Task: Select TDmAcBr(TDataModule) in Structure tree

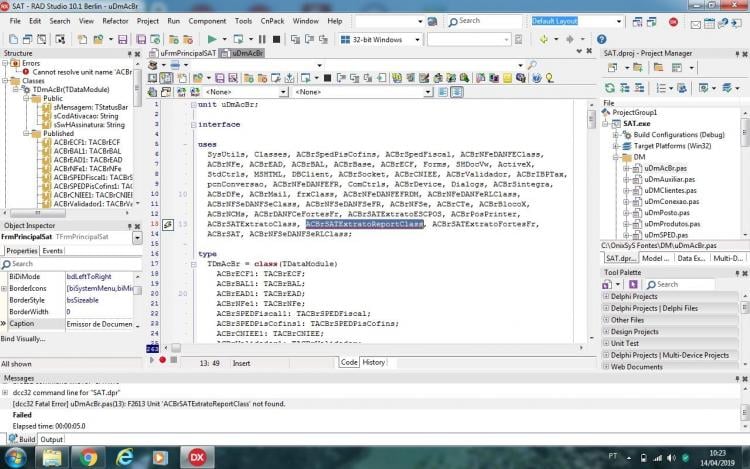Action: click(x=71, y=89)
